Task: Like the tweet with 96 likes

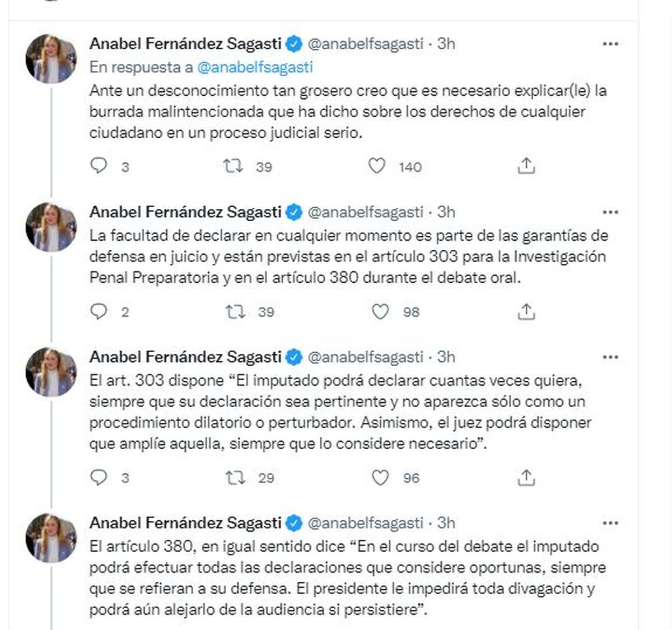Action: 380,477
